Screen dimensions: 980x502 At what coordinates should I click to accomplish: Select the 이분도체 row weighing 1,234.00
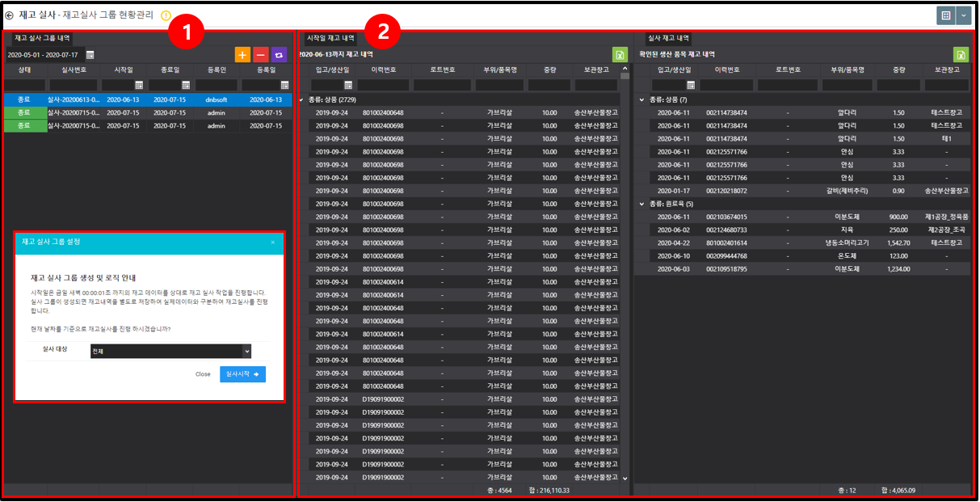pyautogui.click(x=801, y=268)
